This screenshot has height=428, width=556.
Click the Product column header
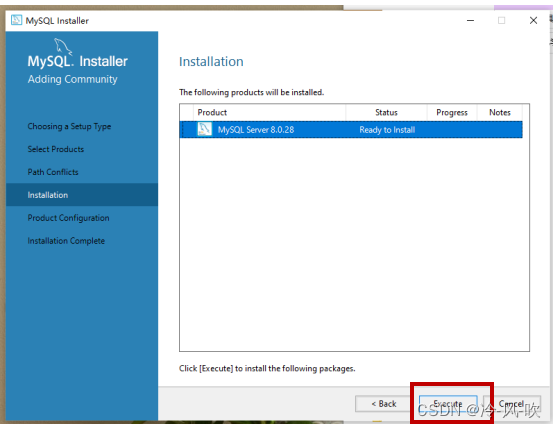pos(269,112)
